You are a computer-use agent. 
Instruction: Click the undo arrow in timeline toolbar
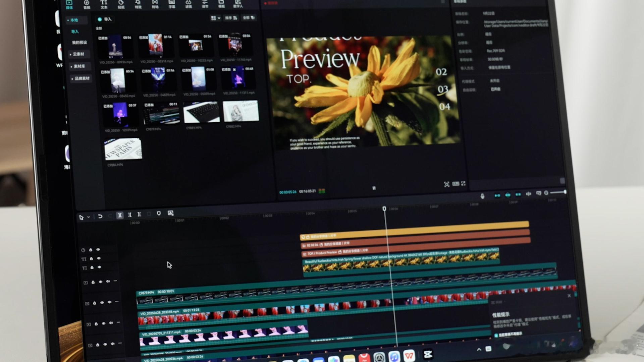click(x=100, y=216)
